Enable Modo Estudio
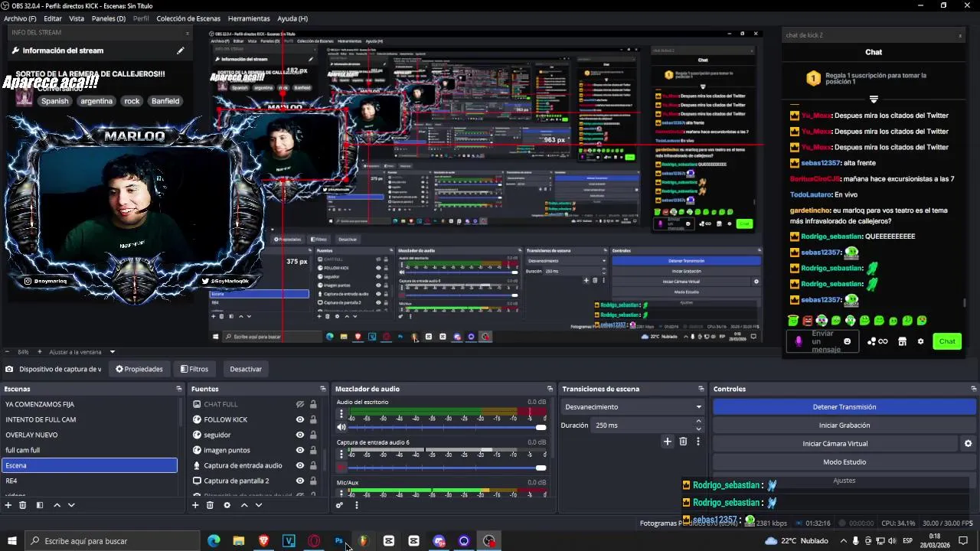Screen dimensions: 980x551 pyautogui.click(x=844, y=462)
